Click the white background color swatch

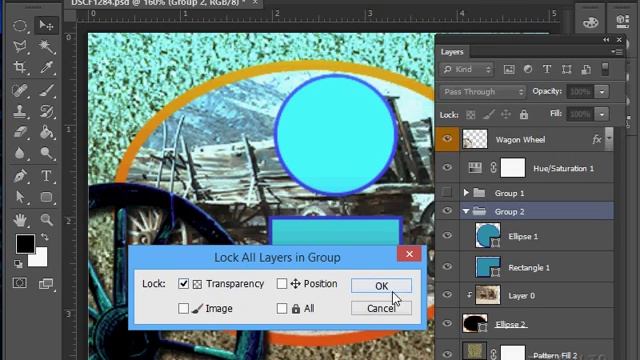point(40,259)
